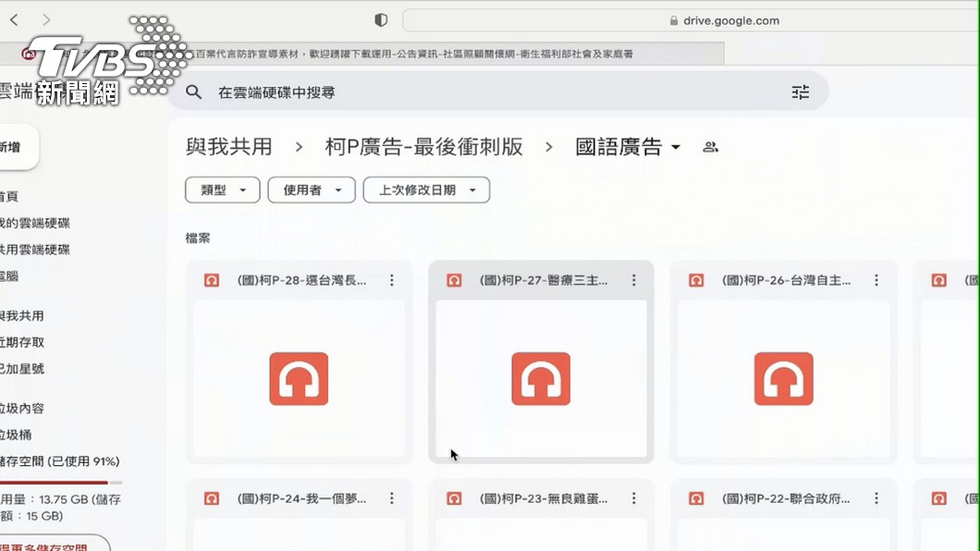This screenshot has height=551, width=980.
Task: Open the (國)柯P-27 audio thumbnail
Action: (x=541, y=378)
